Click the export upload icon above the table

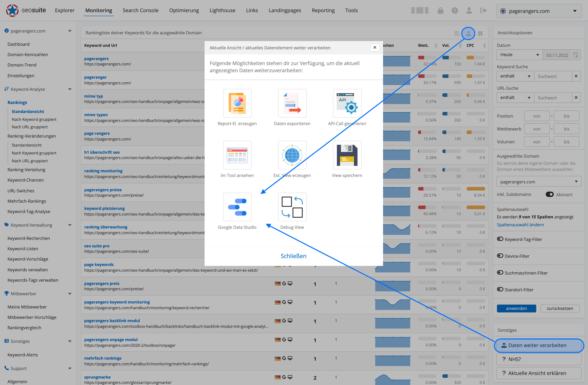point(468,33)
